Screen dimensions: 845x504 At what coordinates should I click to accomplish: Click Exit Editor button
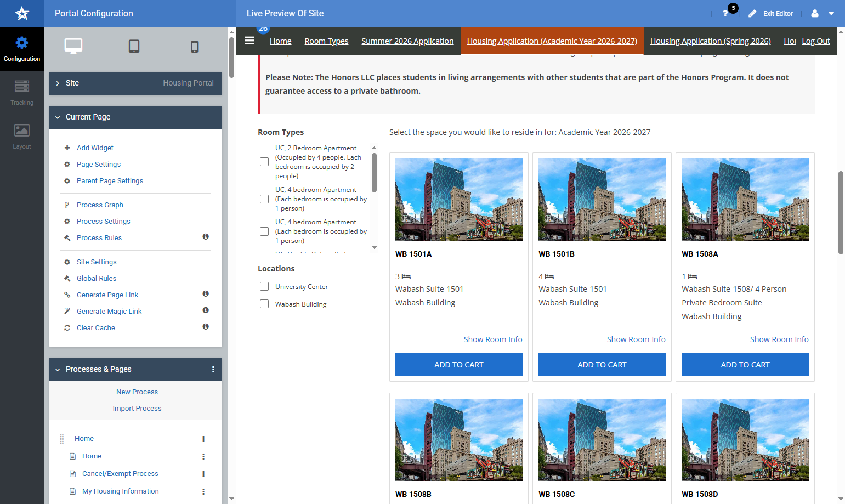[771, 14]
